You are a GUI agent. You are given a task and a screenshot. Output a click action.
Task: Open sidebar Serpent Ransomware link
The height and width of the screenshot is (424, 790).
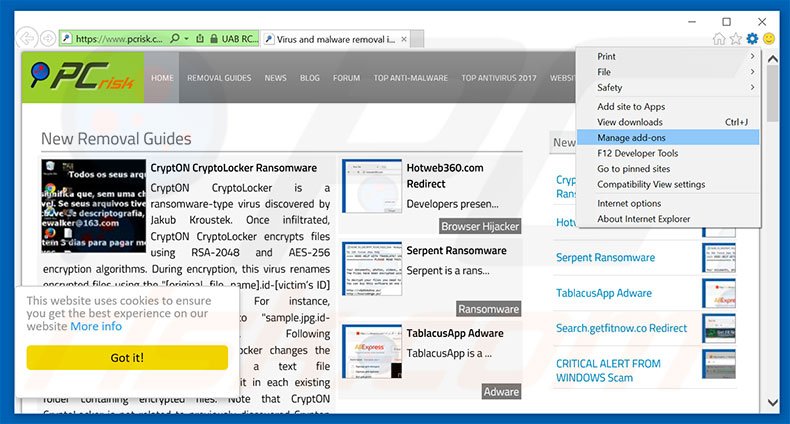(606, 258)
